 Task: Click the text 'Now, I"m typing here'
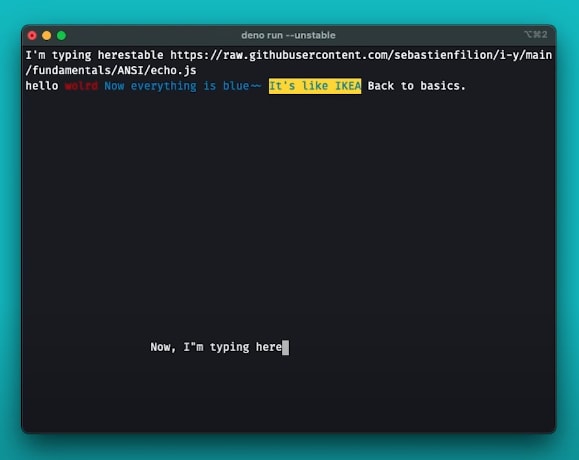(216, 347)
